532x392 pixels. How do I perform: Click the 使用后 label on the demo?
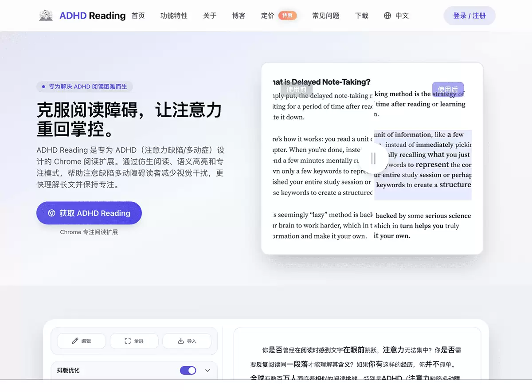[x=448, y=90]
